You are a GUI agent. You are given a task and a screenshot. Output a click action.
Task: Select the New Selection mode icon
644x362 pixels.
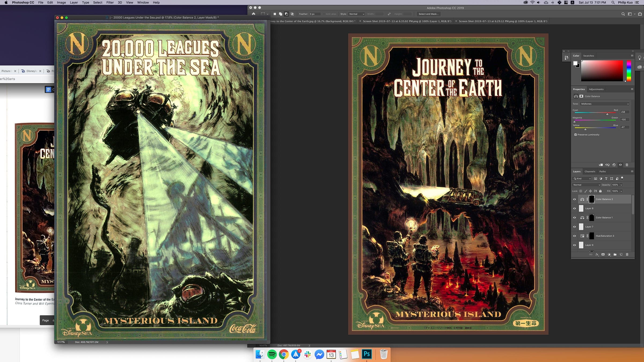click(x=275, y=14)
